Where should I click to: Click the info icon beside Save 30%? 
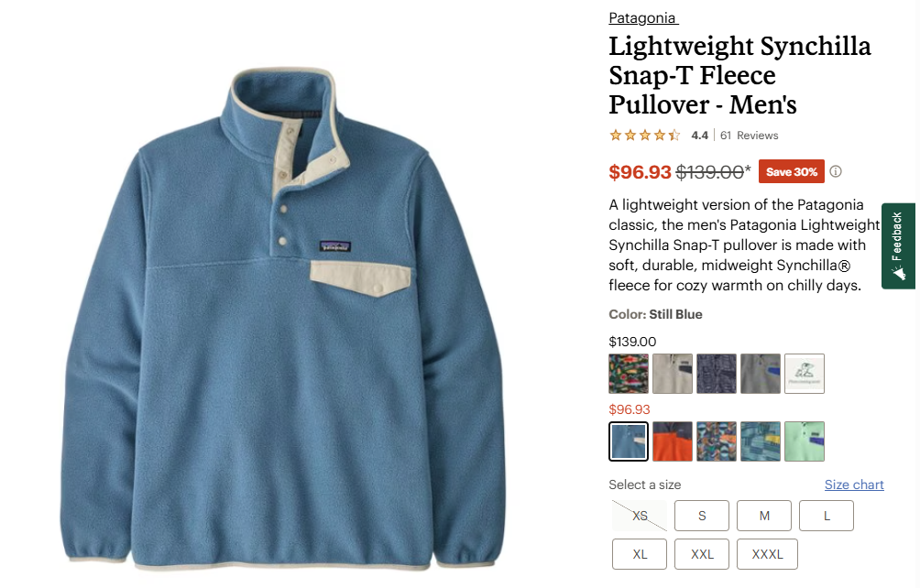point(836,171)
